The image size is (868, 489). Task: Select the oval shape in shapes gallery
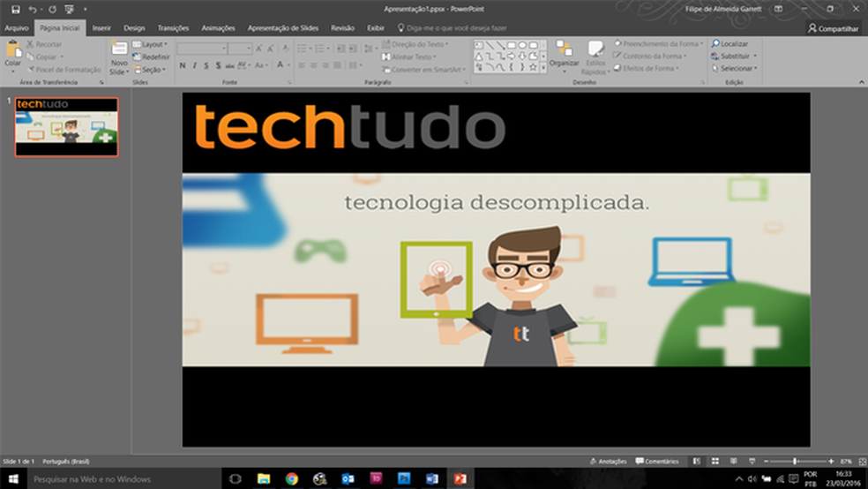[x=522, y=45]
